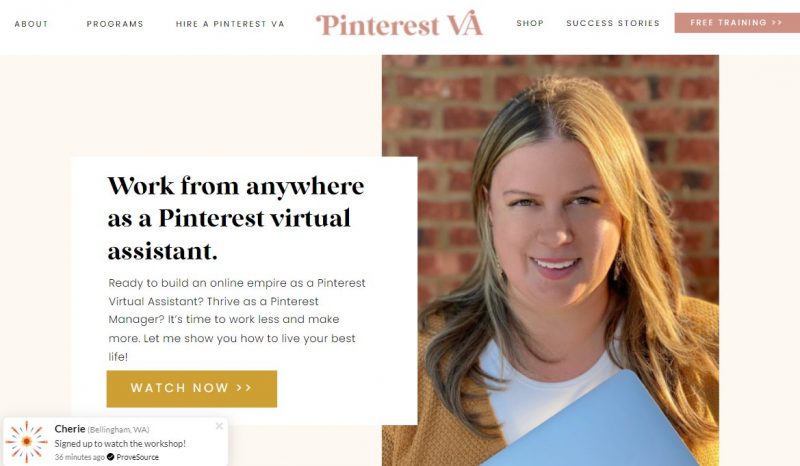Click the "Ready to build an online empire" paragraph
The image size is (800, 466).
click(x=237, y=320)
